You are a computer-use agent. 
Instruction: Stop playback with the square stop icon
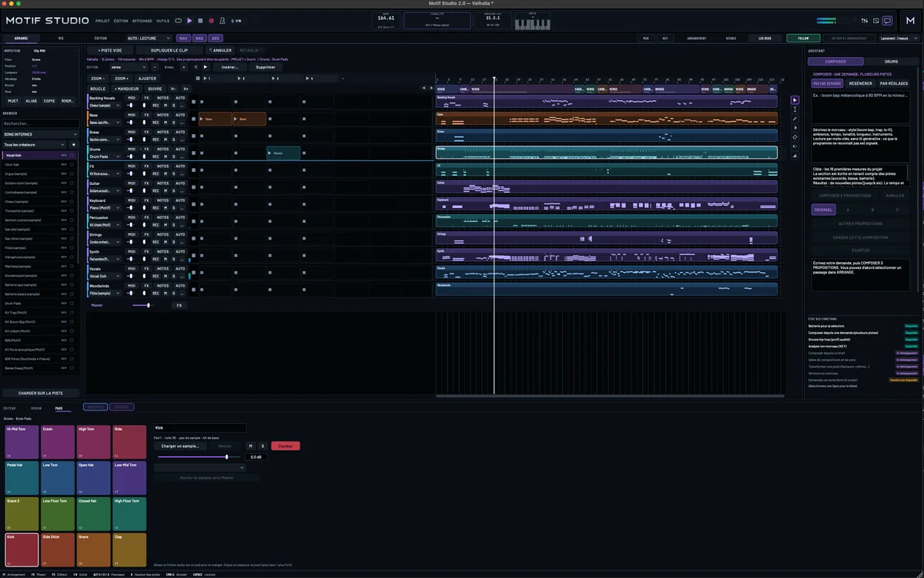[x=200, y=21]
